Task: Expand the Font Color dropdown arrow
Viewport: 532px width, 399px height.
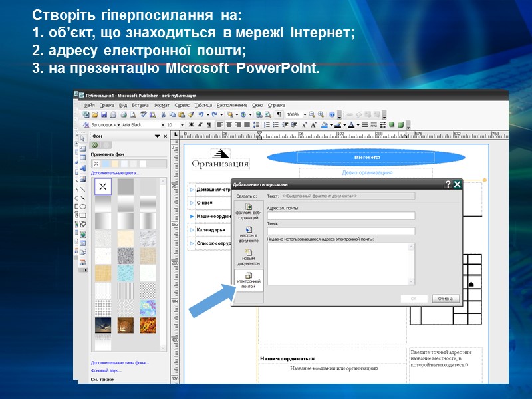Action: pos(358,125)
